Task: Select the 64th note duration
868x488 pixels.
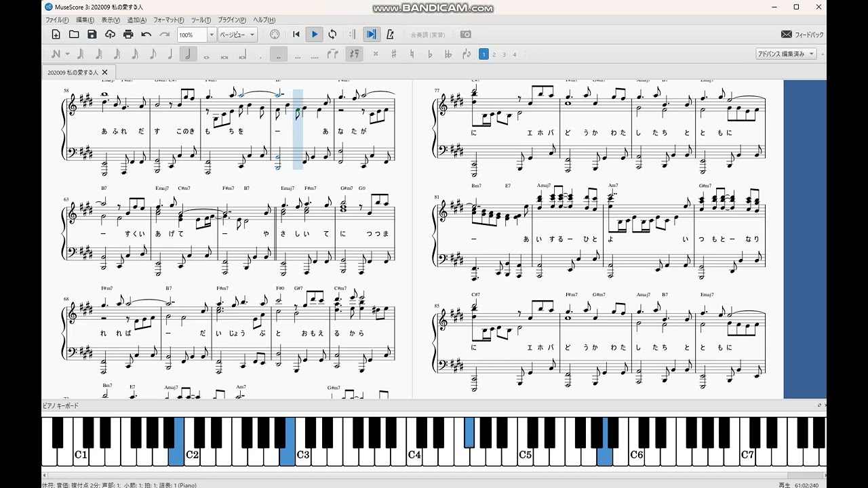Action: click(99, 54)
